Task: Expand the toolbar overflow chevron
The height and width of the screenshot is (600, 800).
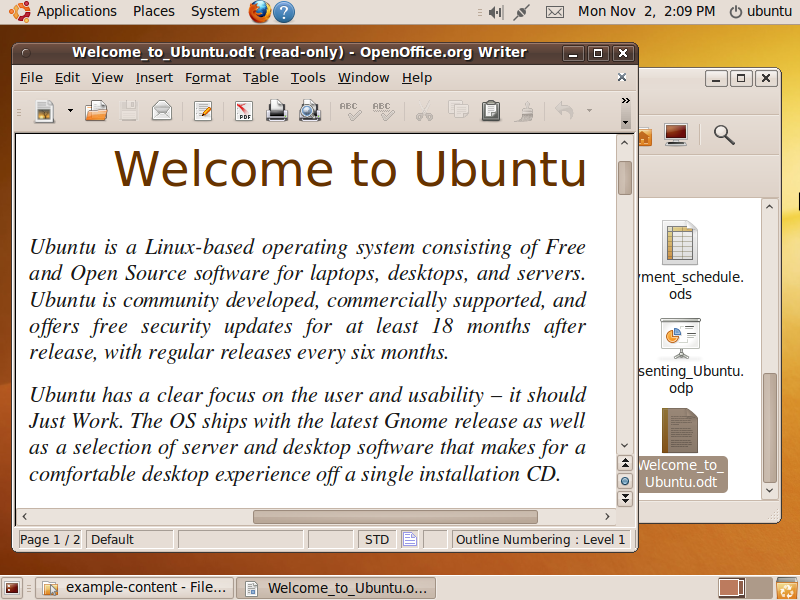Action: click(625, 100)
